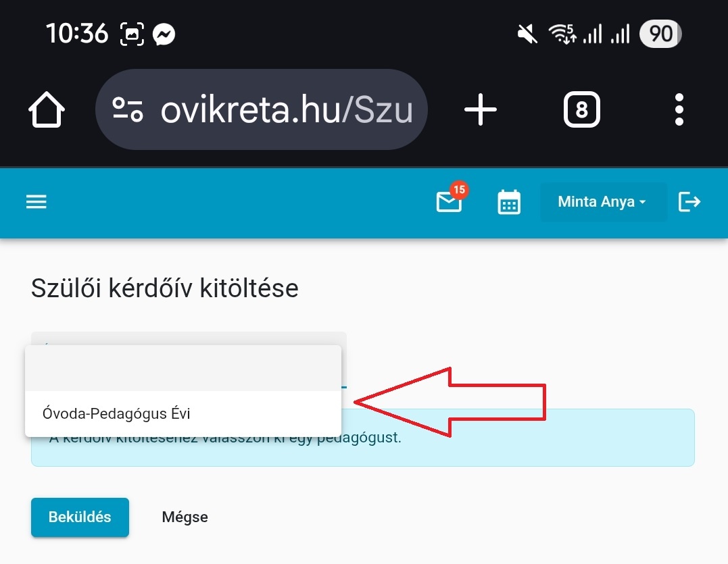Tap the ovikreta.hu address bar

tap(262, 109)
